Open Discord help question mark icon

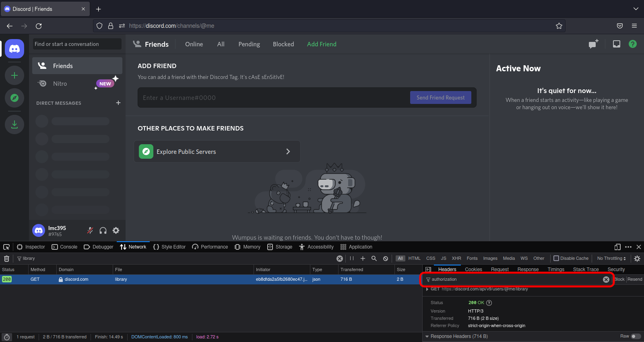(x=633, y=44)
